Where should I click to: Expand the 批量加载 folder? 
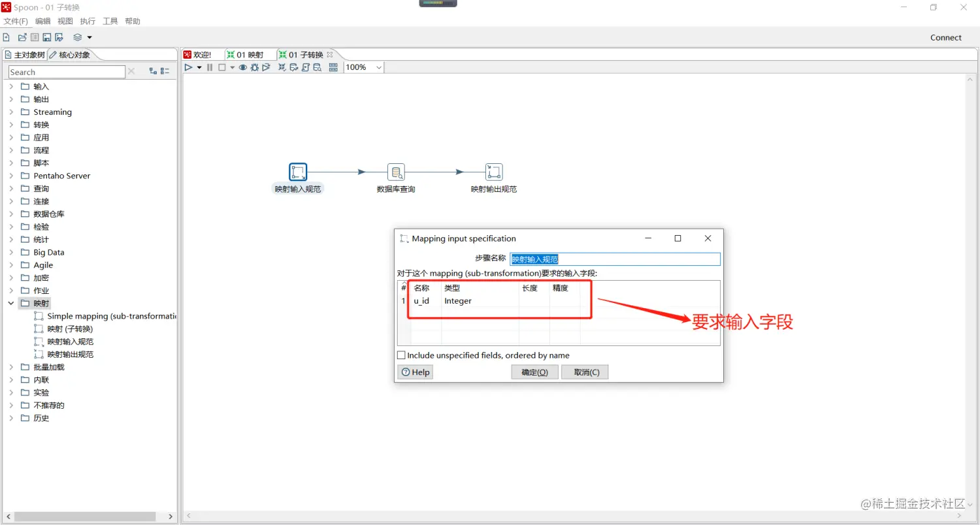11,367
